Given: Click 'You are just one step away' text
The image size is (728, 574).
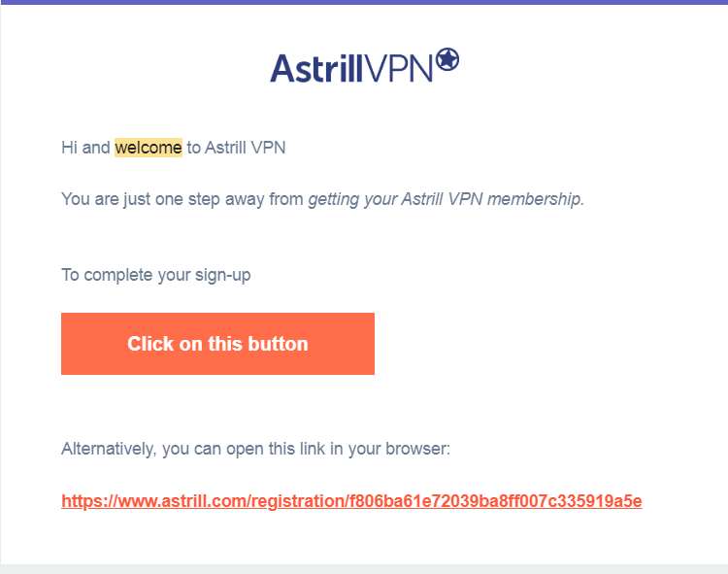Looking at the screenshot, I should [x=182, y=199].
